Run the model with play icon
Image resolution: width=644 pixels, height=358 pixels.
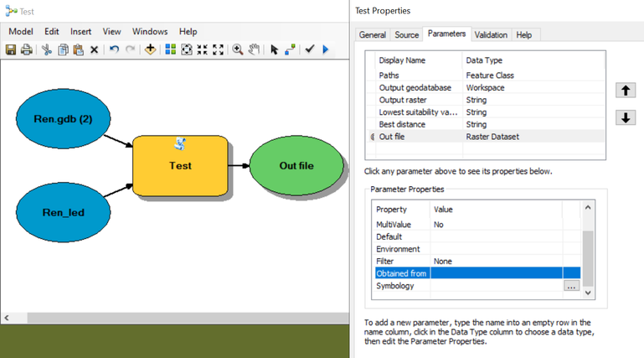point(326,49)
